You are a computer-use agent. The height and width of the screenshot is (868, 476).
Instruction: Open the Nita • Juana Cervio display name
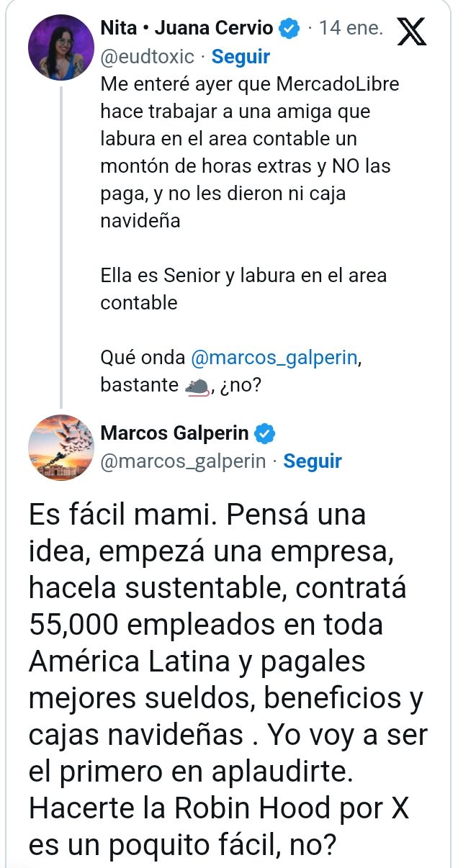[x=187, y=29]
